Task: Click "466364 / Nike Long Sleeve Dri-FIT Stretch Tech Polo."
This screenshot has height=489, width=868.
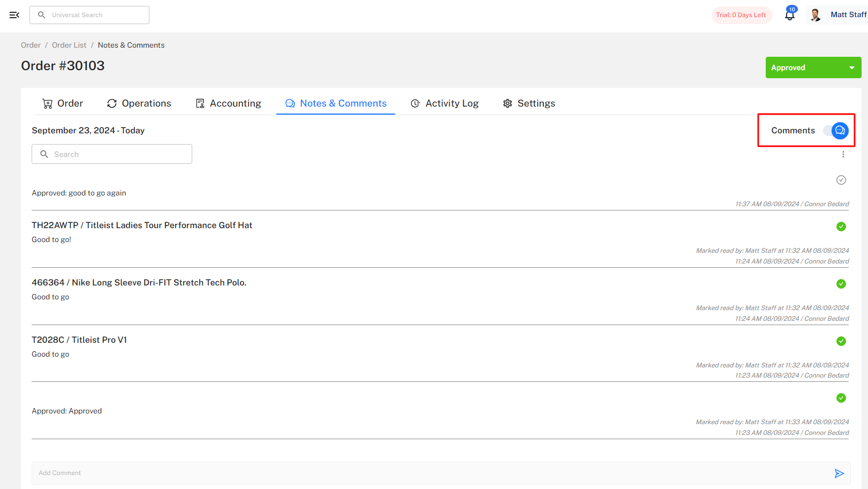Action: tap(139, 283)
